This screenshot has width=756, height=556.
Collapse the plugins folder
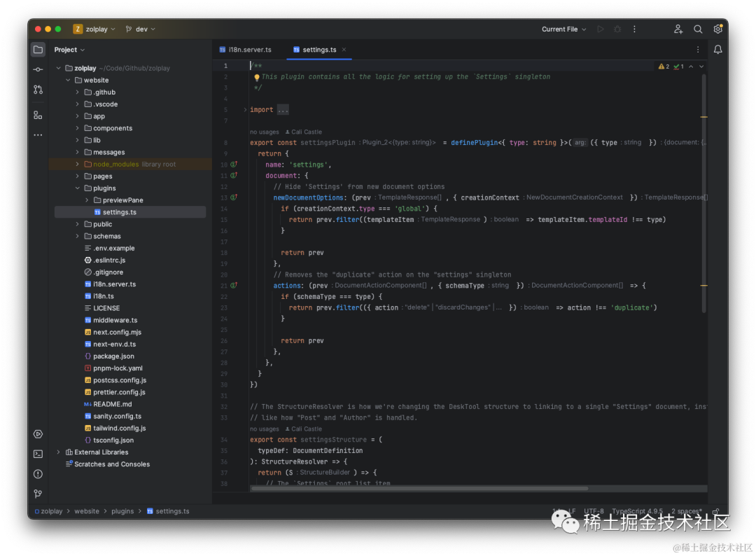point(78,188)
